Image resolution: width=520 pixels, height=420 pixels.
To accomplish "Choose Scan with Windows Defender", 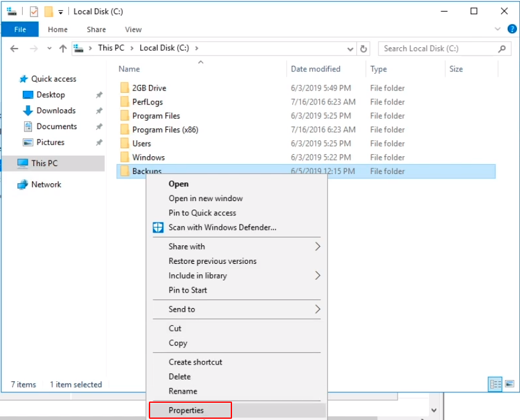I will click(237, 228).
